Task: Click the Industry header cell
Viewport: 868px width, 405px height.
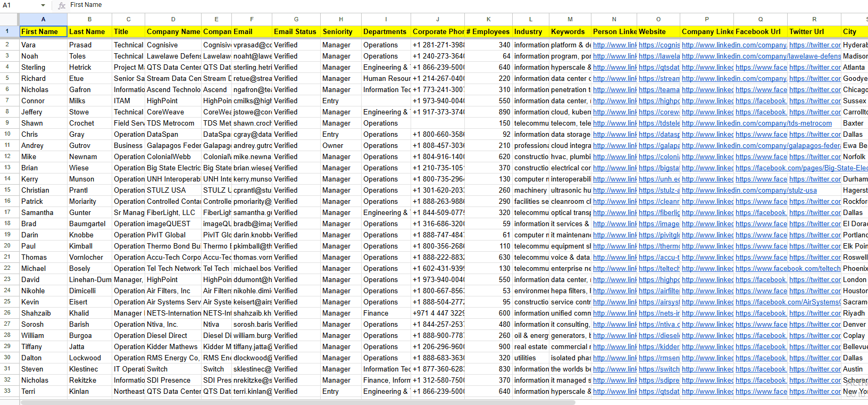Action: (531, 32)
